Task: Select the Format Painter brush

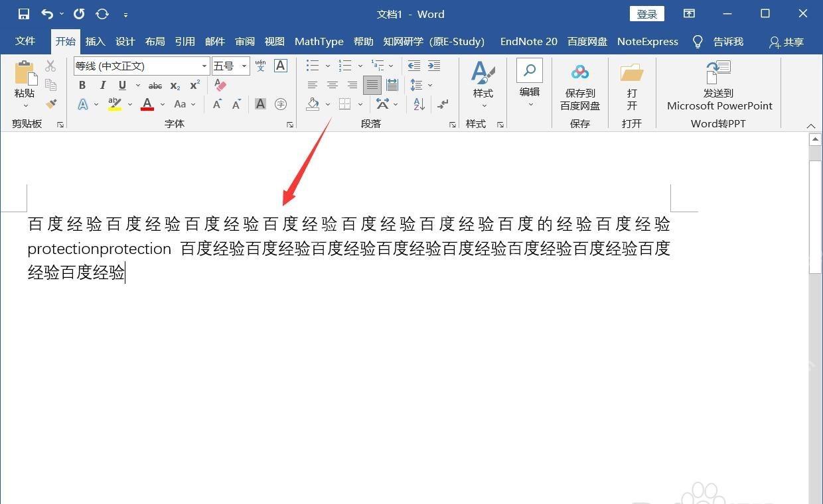Action: (50, 104)
